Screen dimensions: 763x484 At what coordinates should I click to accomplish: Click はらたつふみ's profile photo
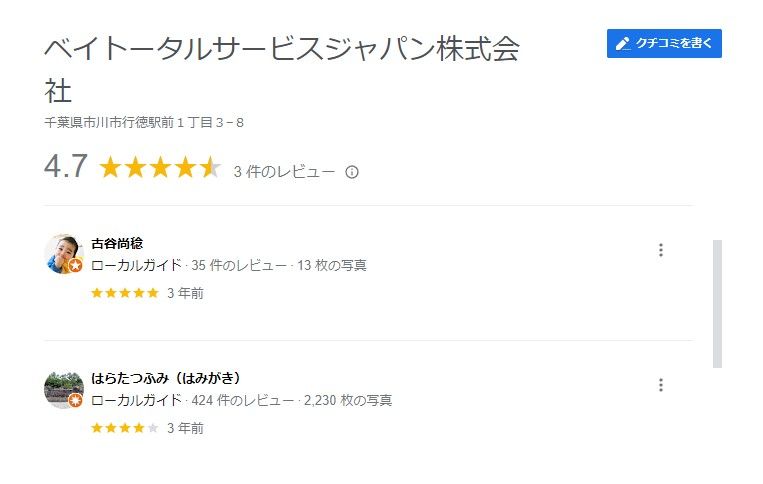[x=62, y=389]
